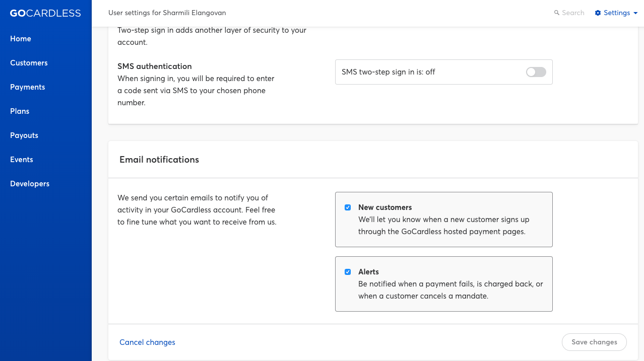Image resolution: width=644 pixels, height=361 pixels.
Task: Click the GoCardless logo
Action: pyautogui.click(x=45, y=13)
